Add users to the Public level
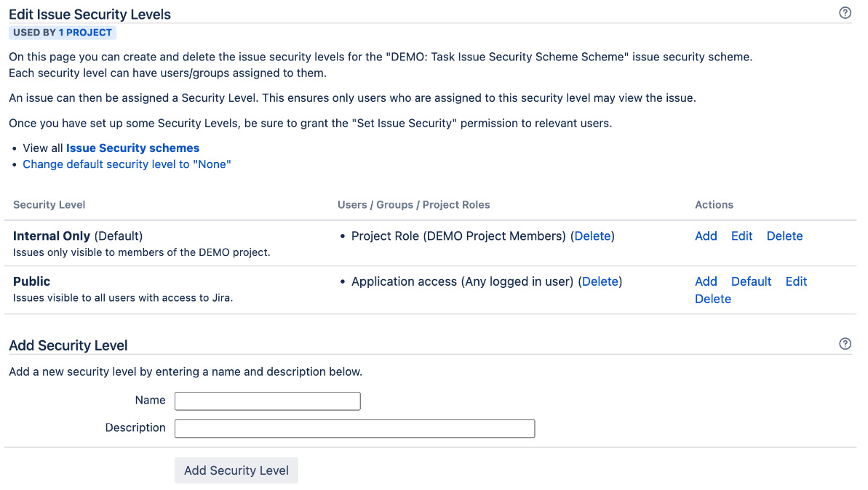This screenshot has height=490, width=868. 705,281
